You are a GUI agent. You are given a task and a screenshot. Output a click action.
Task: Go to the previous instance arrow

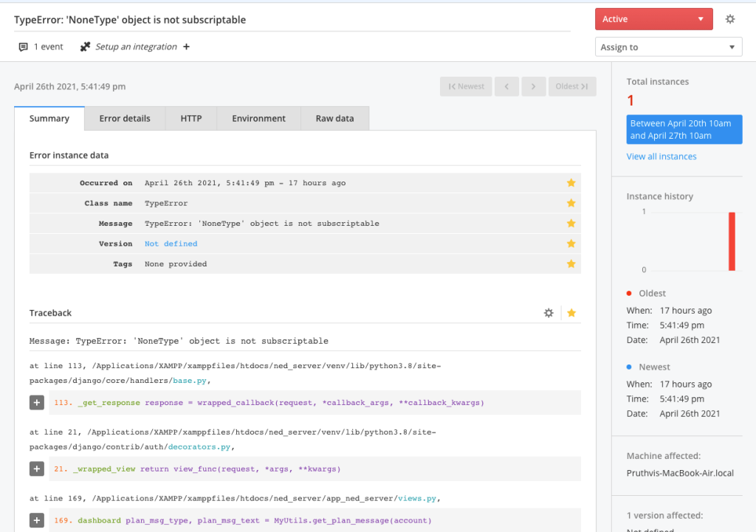[x=506, y=86]
